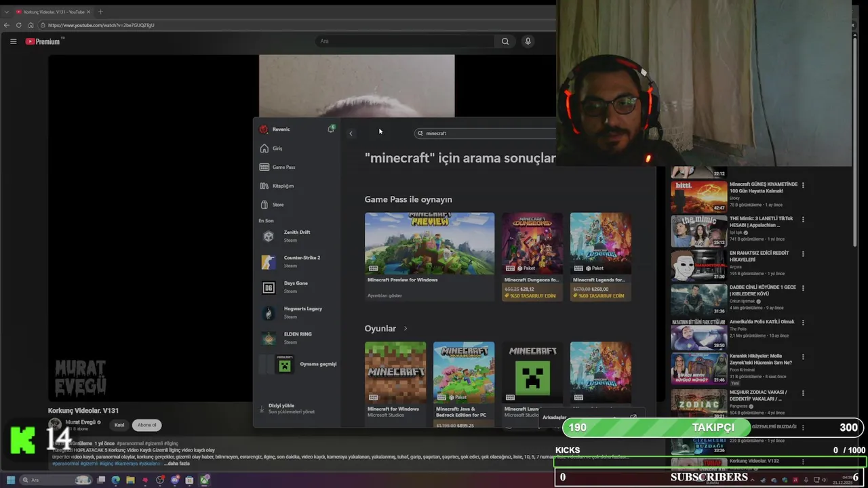Open options for MEŞHUR ZODIAC VAKASI video

[803, 392]
